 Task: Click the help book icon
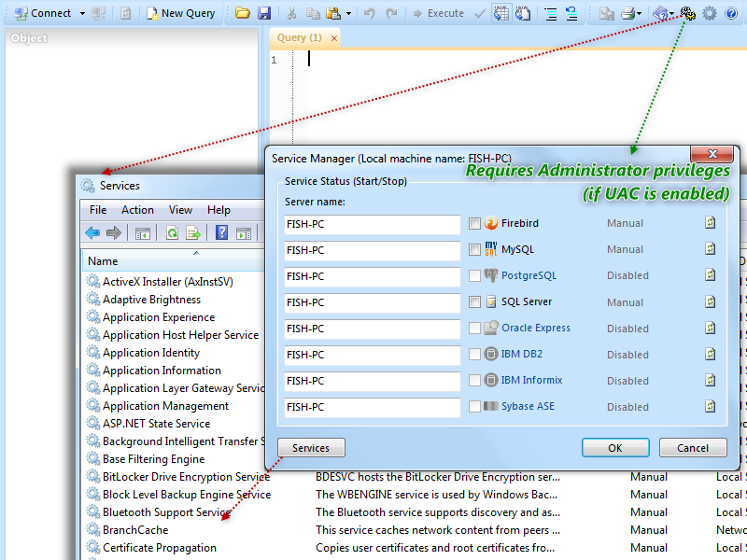tap(660, 13)
